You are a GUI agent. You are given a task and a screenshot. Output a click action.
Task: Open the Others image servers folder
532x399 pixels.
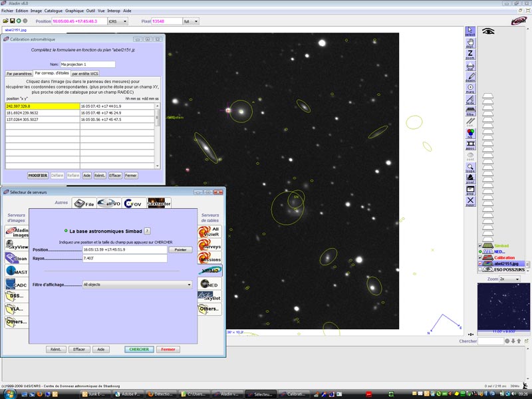(17, 322)
